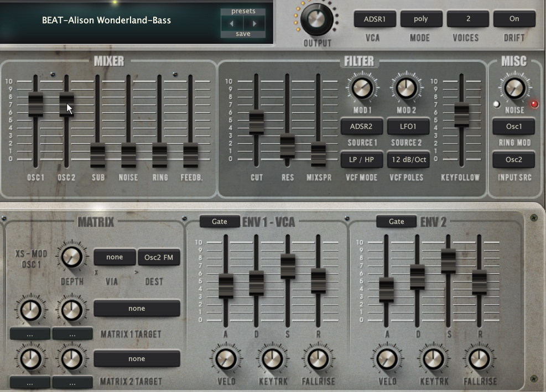Click the MOD 1 filter knob
Viewport: 546px width, 392px height.
[359, 88]
